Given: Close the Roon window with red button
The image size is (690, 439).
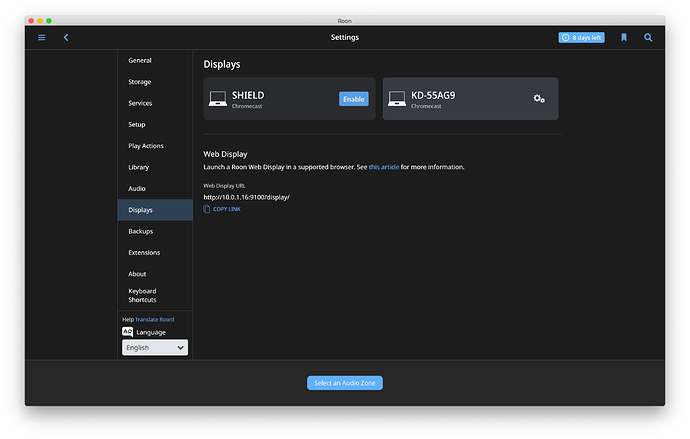Looking at the screenshot, I should tap(31, 21).
